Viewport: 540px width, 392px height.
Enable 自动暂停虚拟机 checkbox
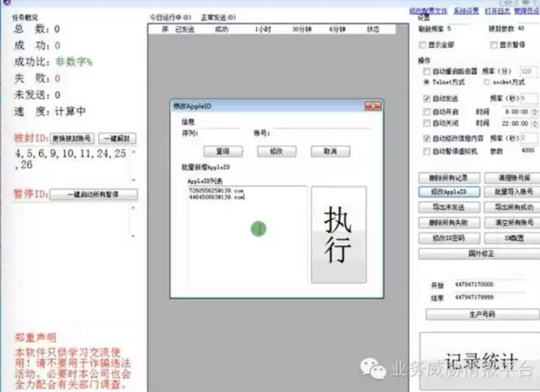(x=426, y=152)
